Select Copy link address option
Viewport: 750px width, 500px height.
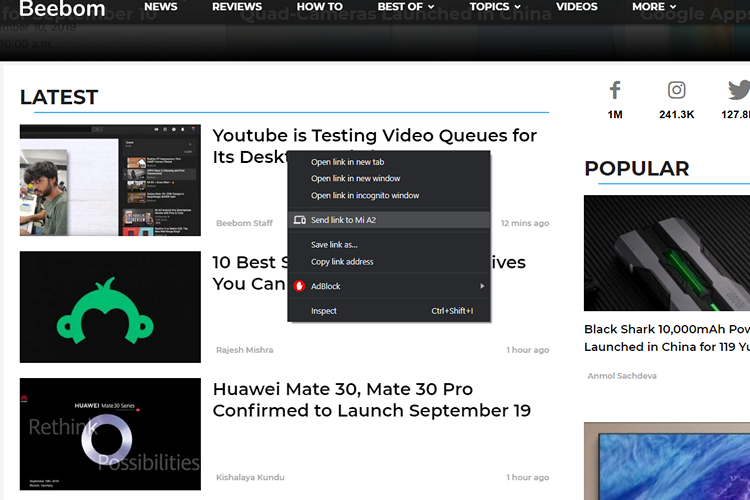click(x=342, y=262)
